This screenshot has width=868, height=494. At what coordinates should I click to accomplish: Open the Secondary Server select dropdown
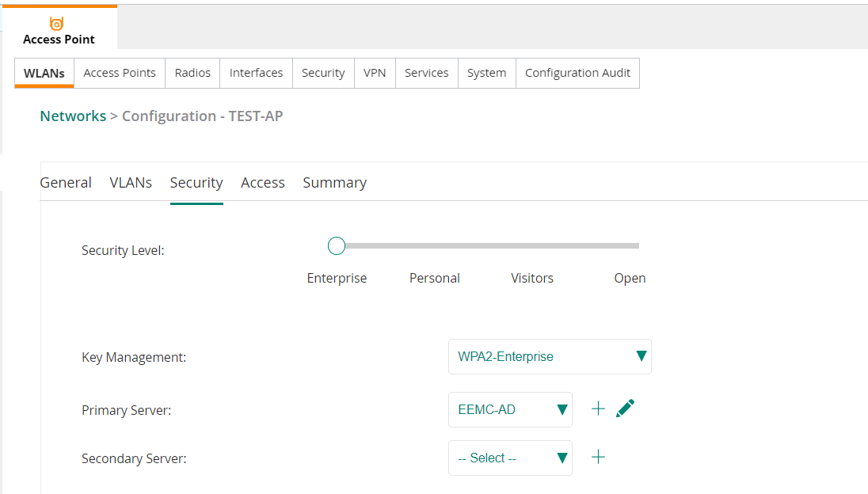pos(510,458)
